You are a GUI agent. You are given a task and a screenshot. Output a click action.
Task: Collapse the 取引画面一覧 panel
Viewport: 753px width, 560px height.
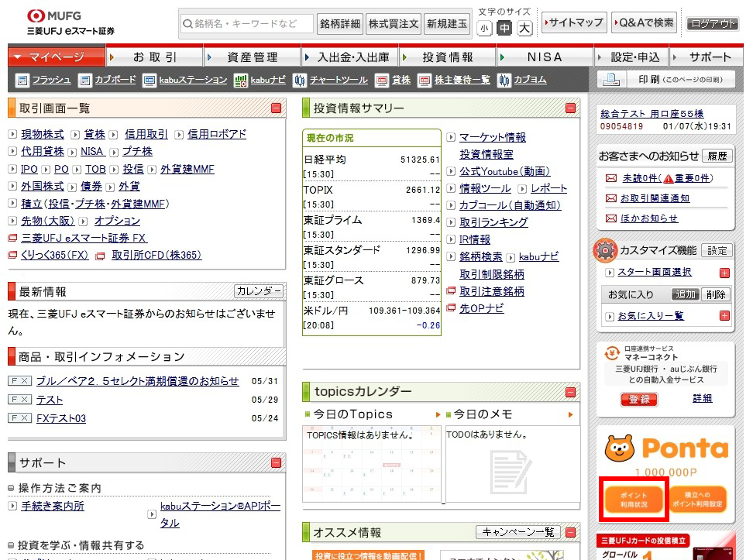[276, 108]
